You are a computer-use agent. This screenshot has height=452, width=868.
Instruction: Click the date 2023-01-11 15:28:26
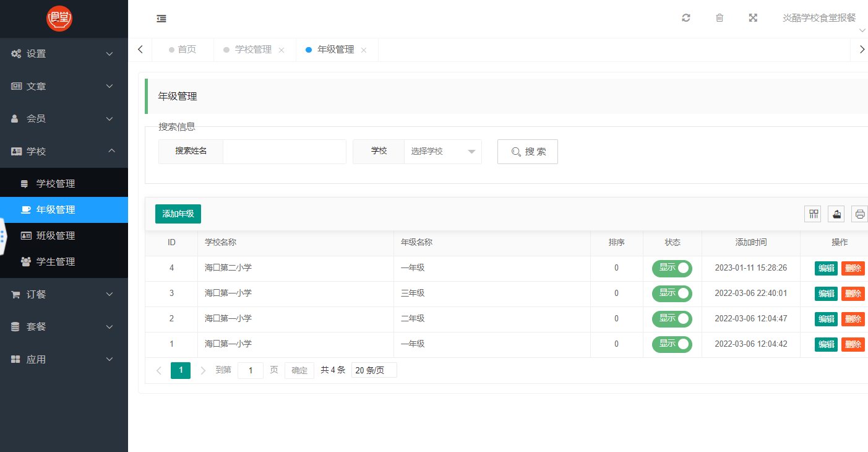pos(751,268)
